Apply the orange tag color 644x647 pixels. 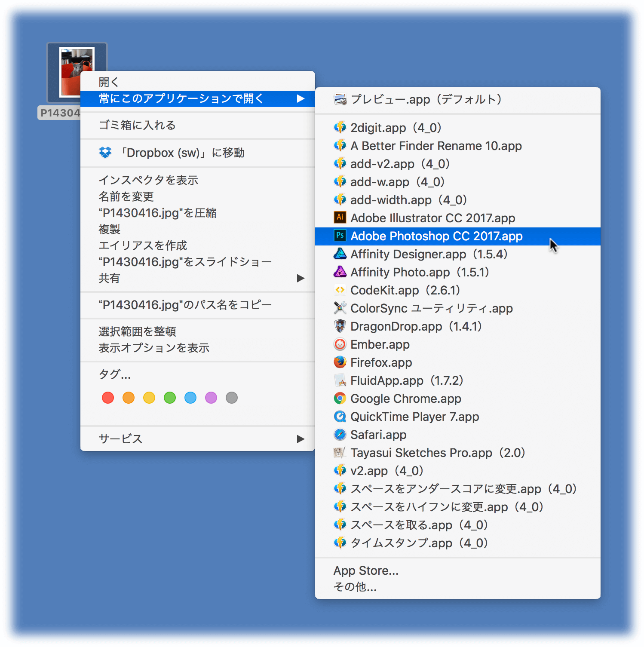point(129,398)
